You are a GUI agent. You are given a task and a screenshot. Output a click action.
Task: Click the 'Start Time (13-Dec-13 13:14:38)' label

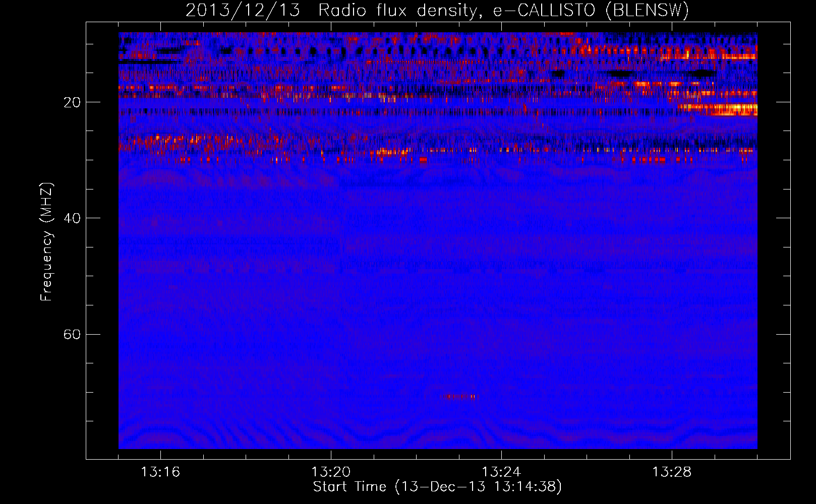point(437,487)
